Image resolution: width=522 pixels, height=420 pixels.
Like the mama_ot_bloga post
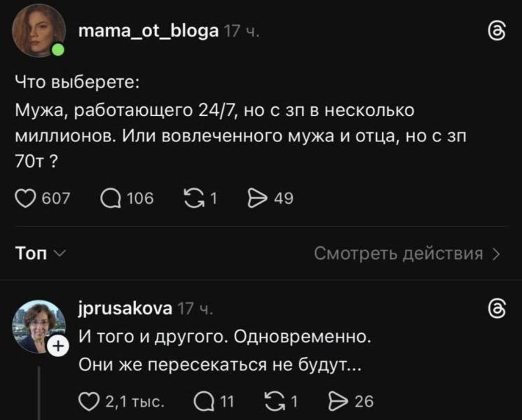click(x=25, y=199)
